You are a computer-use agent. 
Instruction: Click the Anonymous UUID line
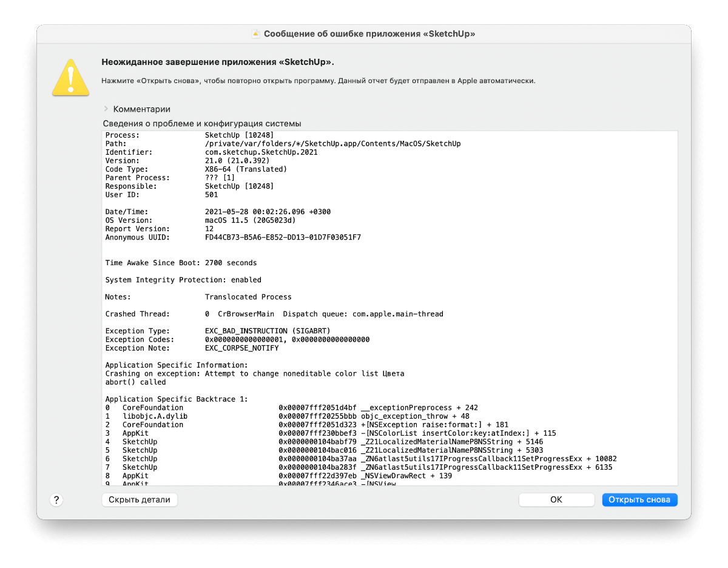click(x=233, y=237)
